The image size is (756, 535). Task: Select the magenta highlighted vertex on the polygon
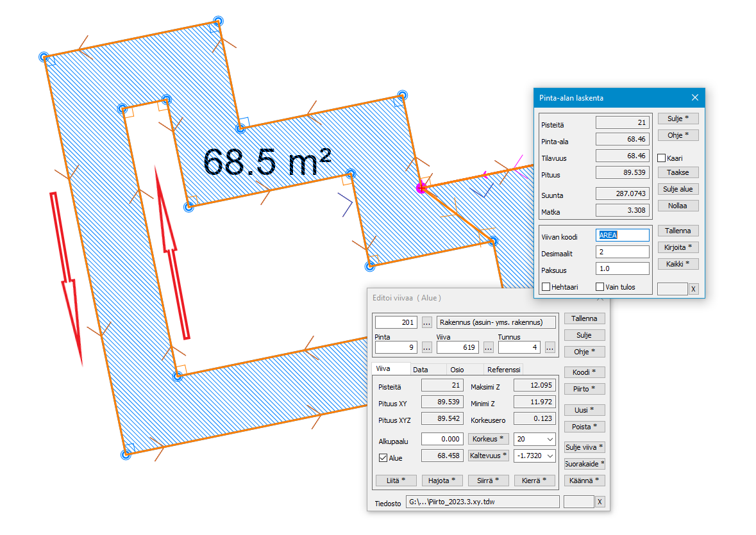(x=421, y=188)
